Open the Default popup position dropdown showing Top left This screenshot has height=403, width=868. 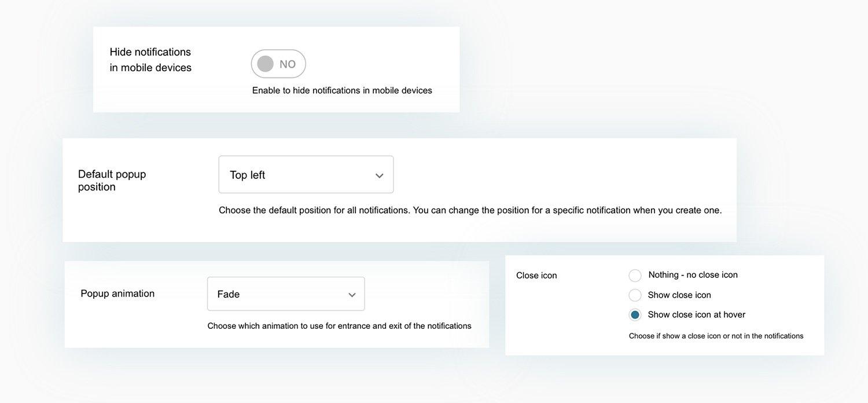(x=306, y=174)
